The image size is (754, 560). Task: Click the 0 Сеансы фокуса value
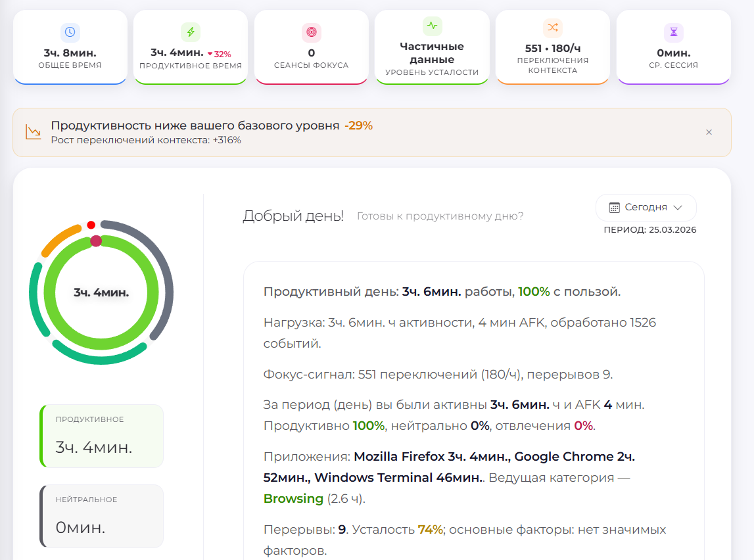point(312,53)
